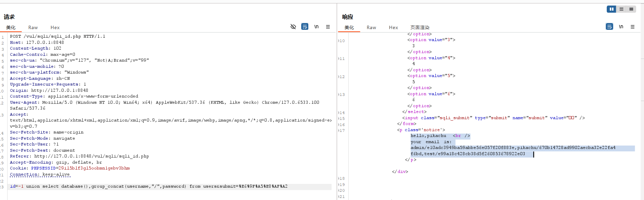This screenshot has height=200, width=644.
Task: Click the SQL injection payload line in request body
Action: (x=149, y=187)
